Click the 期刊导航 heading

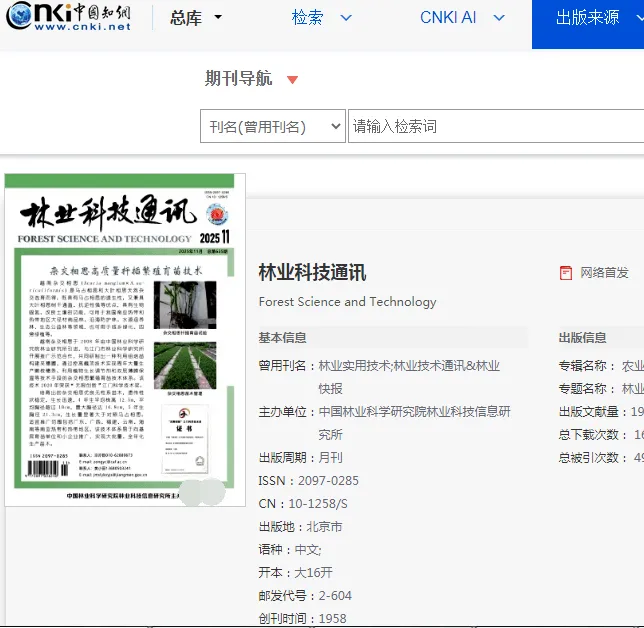tap(238, 78)
